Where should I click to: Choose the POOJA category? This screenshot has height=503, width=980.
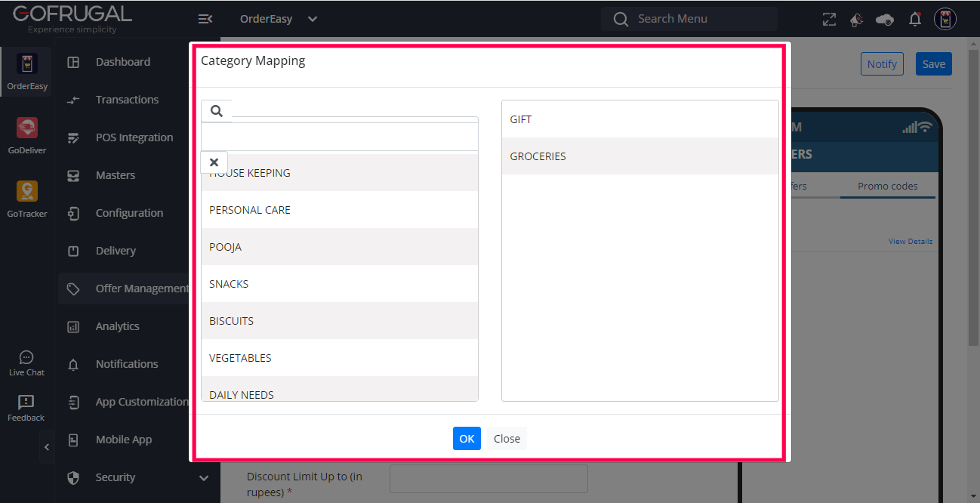(340, 247)
